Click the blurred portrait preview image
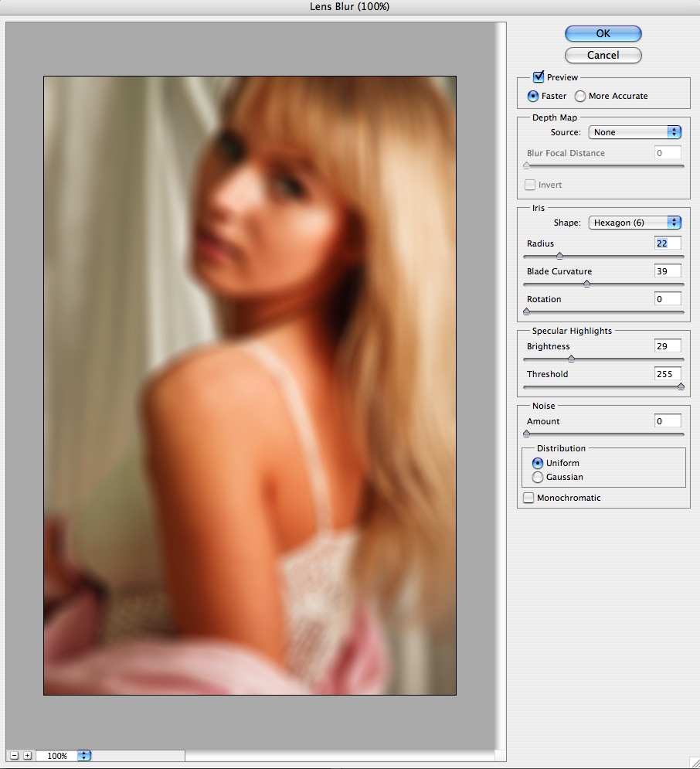 click(250, 386)
